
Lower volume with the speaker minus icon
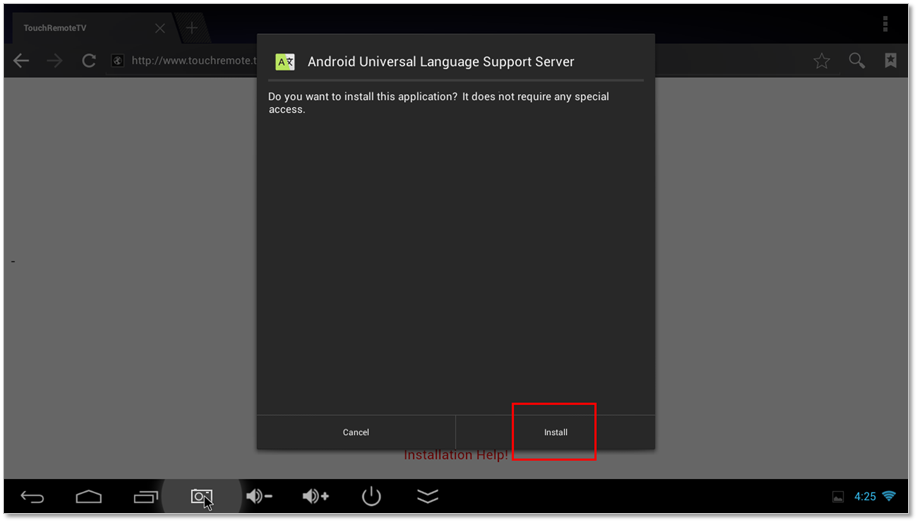pyautogui.click(x=259, y=497)
